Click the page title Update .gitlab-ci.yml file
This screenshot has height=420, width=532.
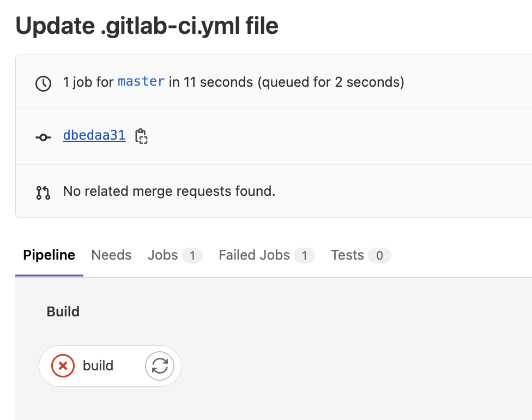(147, 25)
